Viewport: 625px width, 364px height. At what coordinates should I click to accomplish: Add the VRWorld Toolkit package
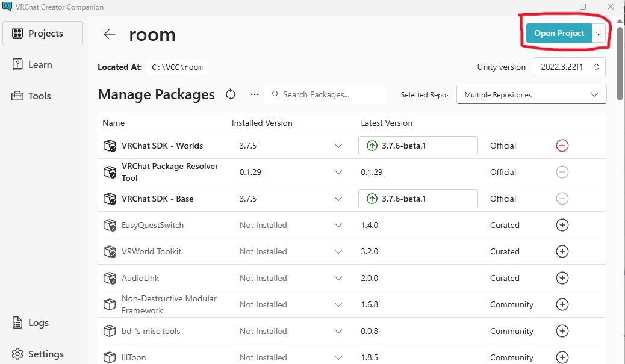pos(562,251)
